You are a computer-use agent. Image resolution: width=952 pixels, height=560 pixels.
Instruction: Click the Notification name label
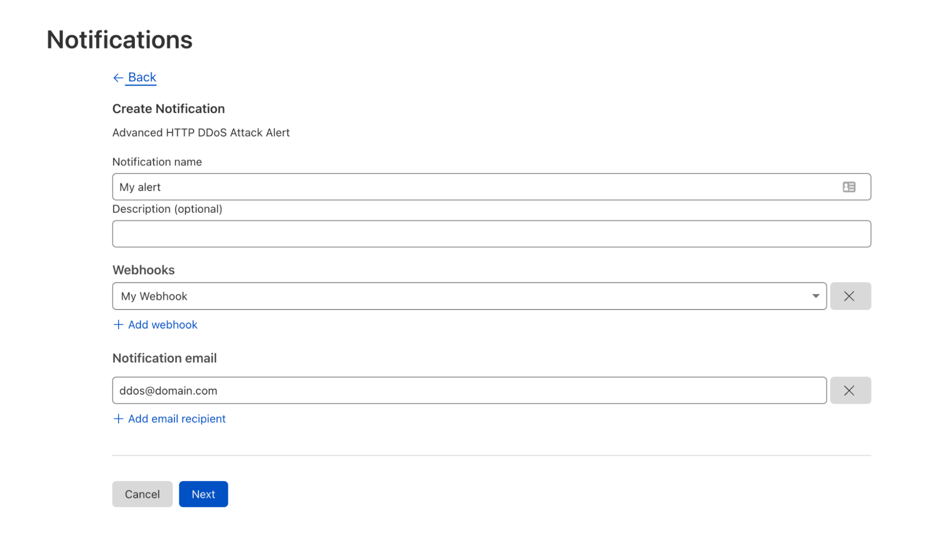(x=157, y=162)
